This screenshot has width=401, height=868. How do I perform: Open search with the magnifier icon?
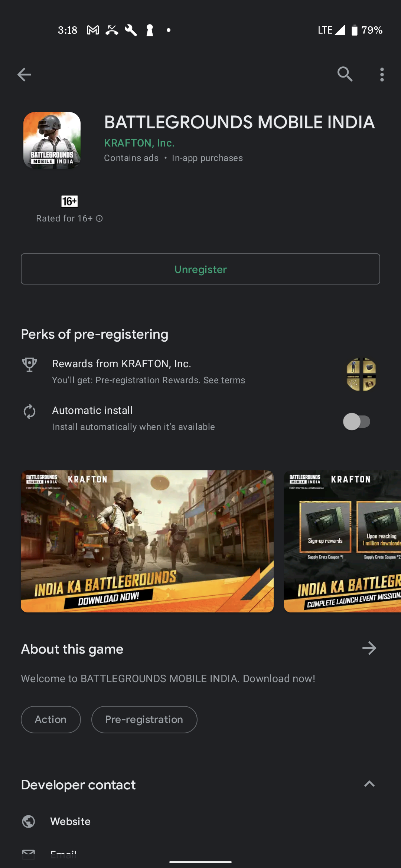pos(345,74)
